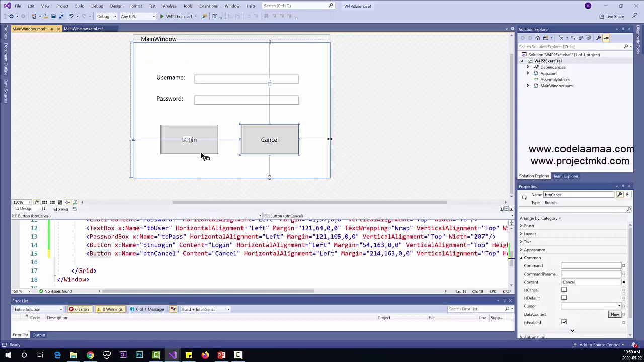Navigate backward with the toolbar back arrow
Screen dimensions: 644x362
11,16
